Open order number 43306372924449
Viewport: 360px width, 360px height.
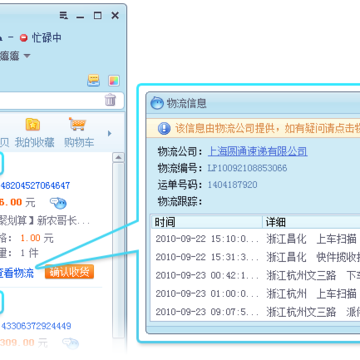click(x=36, y=326)
